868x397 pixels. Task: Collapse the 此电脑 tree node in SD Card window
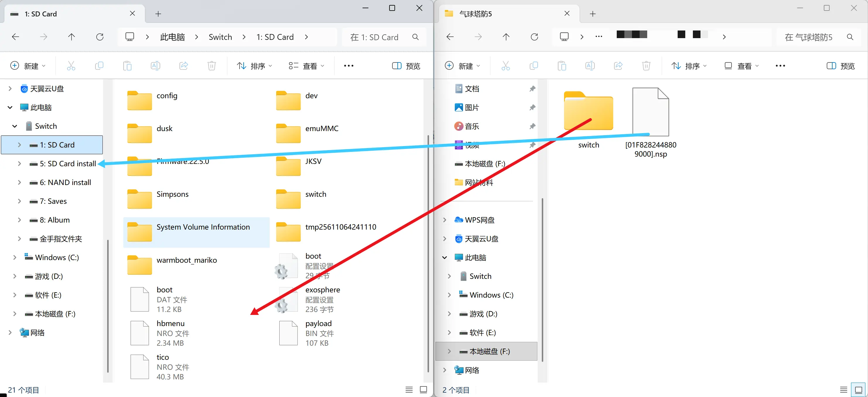(x=10, y=108)
